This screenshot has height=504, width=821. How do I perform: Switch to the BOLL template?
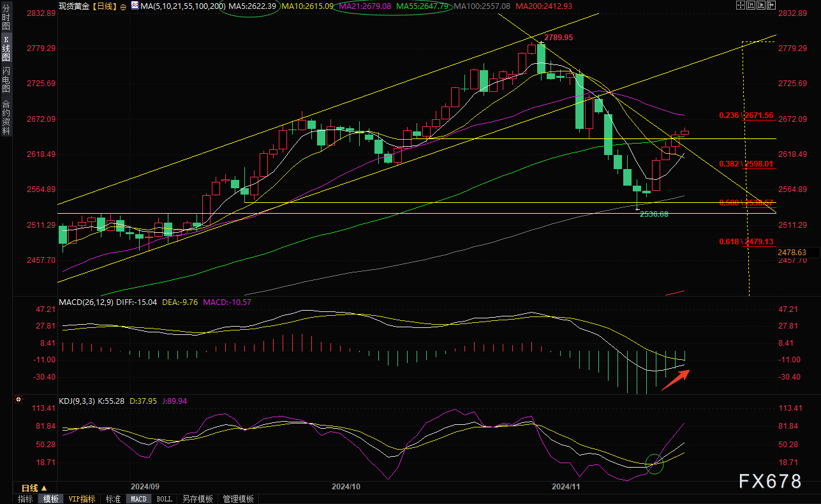pos(164,499)
